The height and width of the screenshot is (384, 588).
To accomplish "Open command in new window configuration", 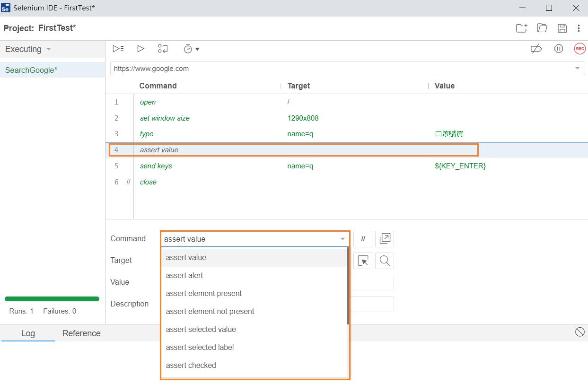I will point(385,239).
